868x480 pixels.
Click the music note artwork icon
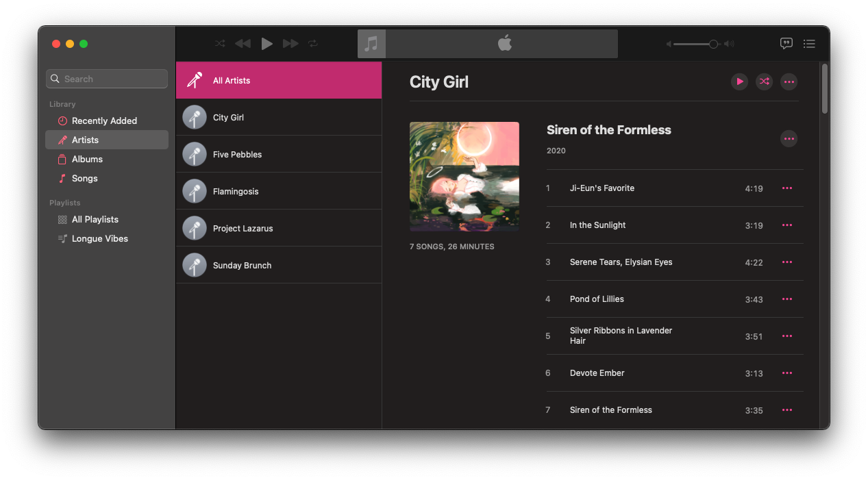[x=371, y=44]
